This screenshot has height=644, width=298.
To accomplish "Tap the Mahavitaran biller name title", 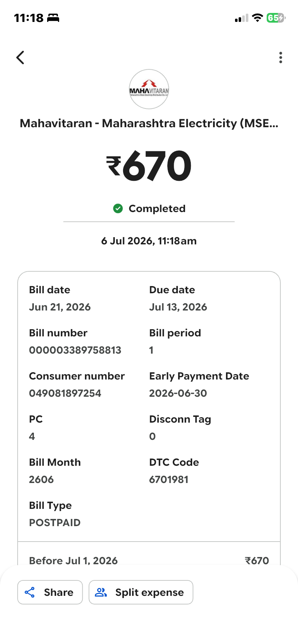I will (x=149, y=123).
